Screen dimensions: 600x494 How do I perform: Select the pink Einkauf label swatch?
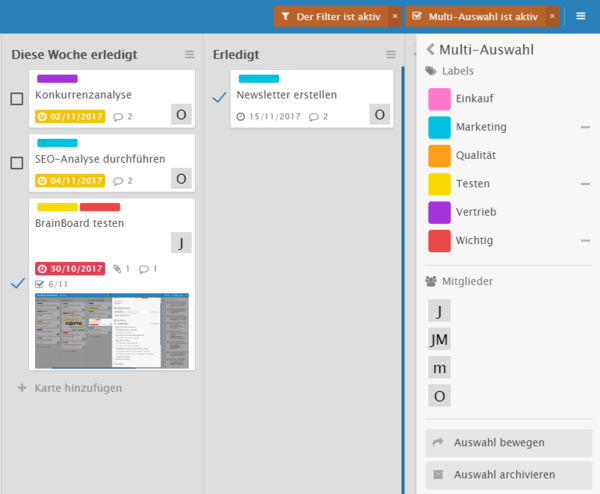439,99
